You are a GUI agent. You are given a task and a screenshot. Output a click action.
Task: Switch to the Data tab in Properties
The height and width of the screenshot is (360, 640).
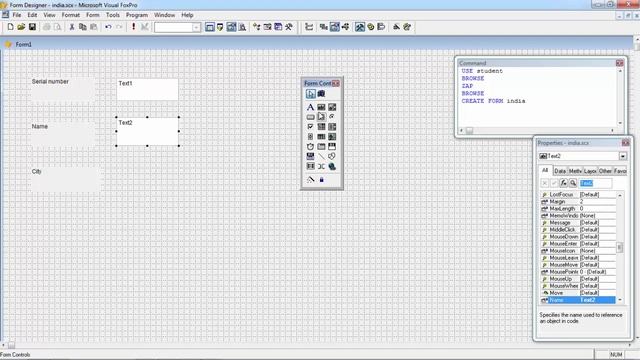(x=560, y=171)
